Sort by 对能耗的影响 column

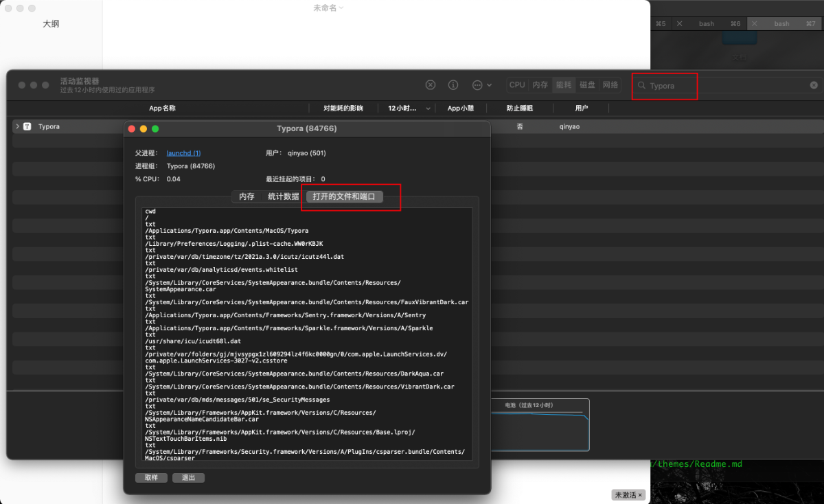coord(343,108)
